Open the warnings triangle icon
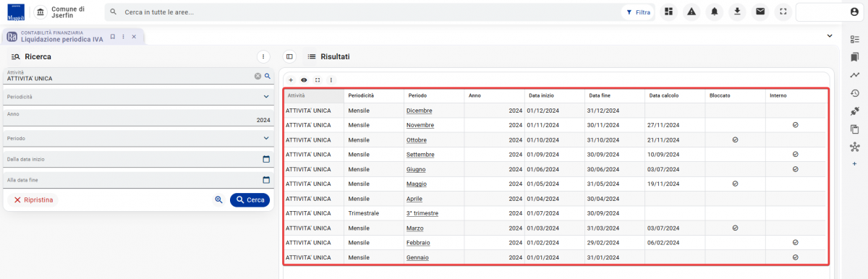 (692, 12)
